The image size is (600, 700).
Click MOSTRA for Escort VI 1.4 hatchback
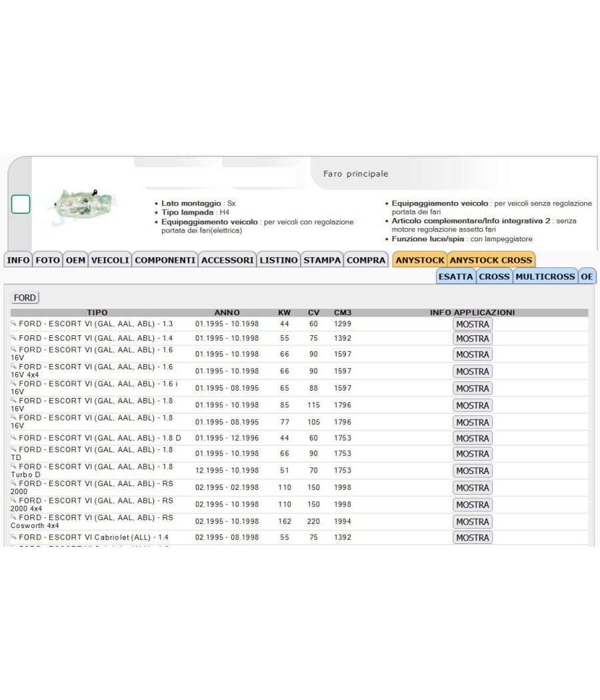472,339
